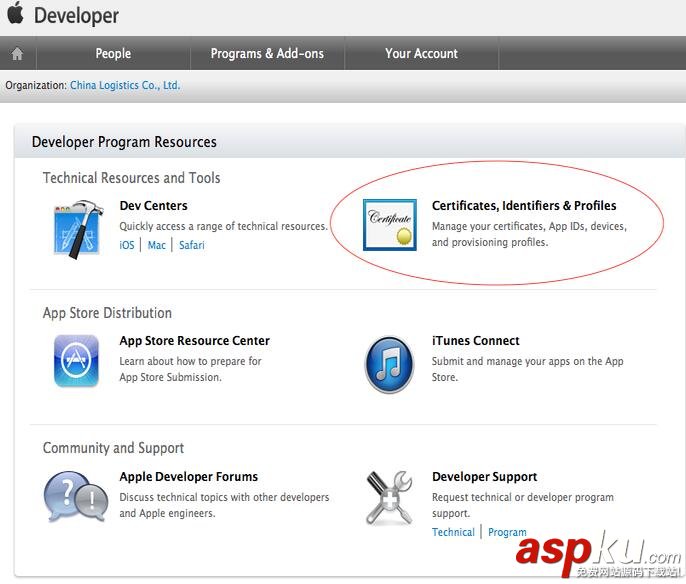
Task: Click 'Manage your certificates, App IDs, devices' text
Action: 529,226
